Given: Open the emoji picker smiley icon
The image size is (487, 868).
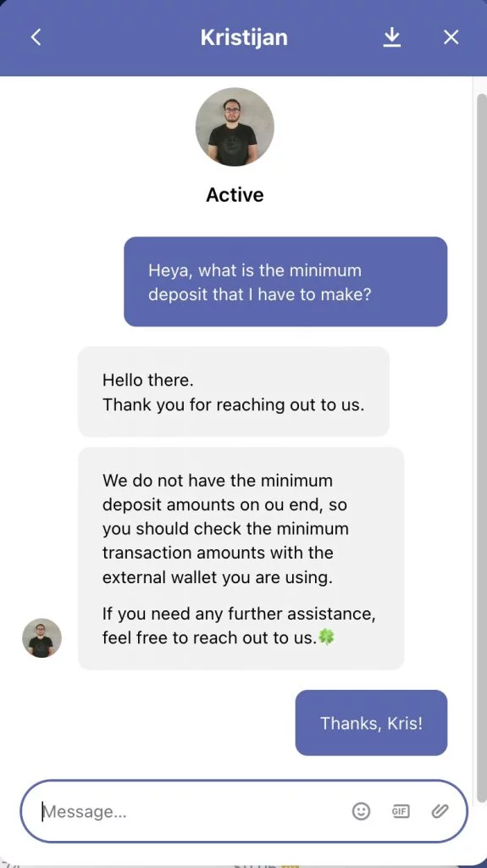Looking at the screenshot, I should pyautogui.click(x=361, y=811).
